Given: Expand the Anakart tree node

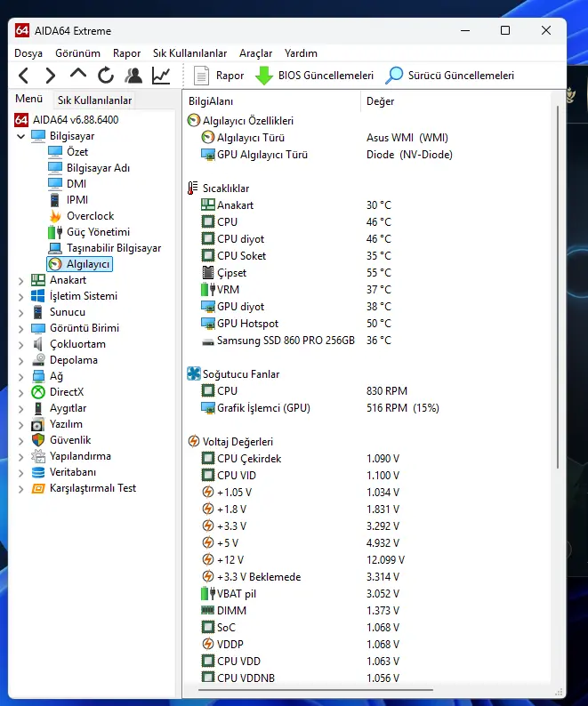Looking at the screenshot, I should [20, 281].
